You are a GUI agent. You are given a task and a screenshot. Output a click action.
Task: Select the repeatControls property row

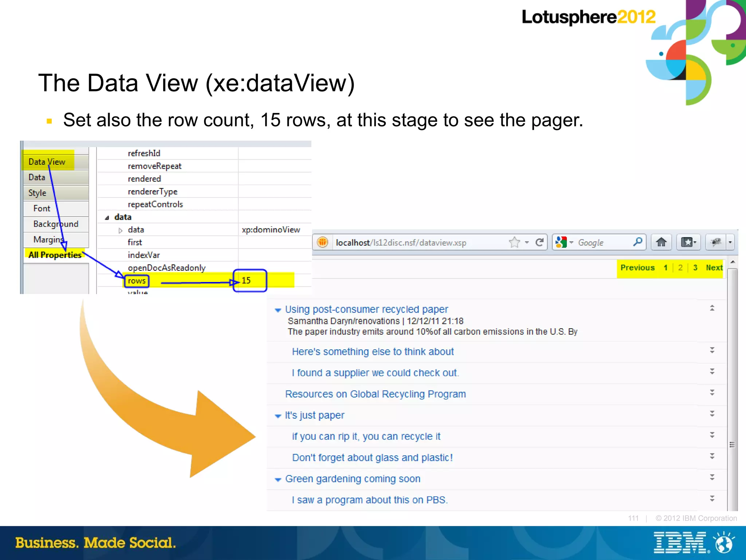click(155, 204)
